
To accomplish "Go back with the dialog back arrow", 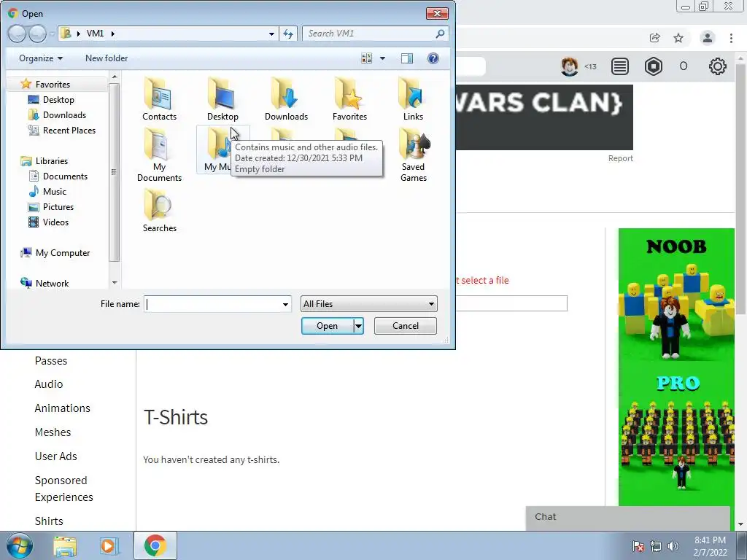I will [17, 34].
